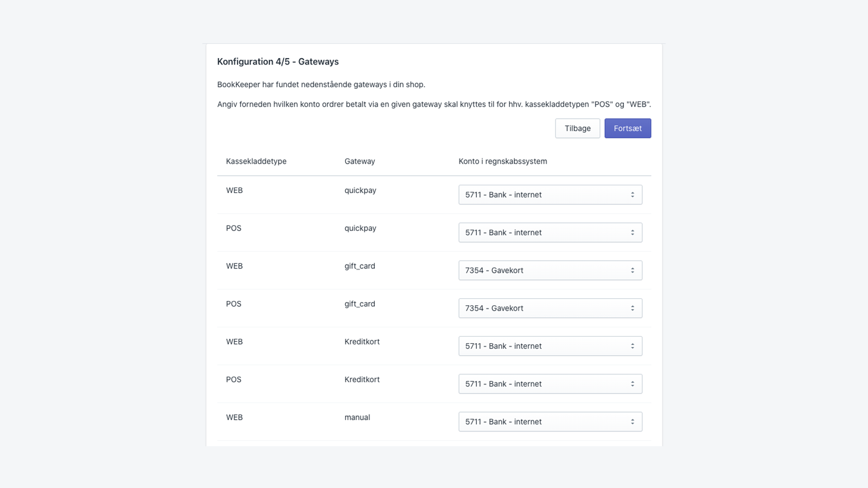Click the Kassekladdetype column header
Viewport: 868px width, 488px height.
click(x=256, y=162)
